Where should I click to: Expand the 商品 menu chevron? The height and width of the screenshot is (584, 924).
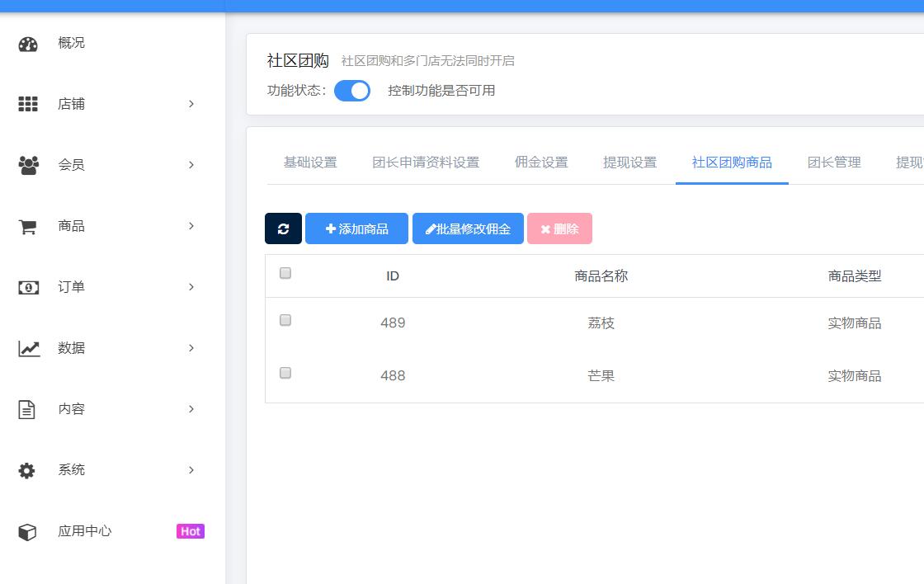point(191,226)
